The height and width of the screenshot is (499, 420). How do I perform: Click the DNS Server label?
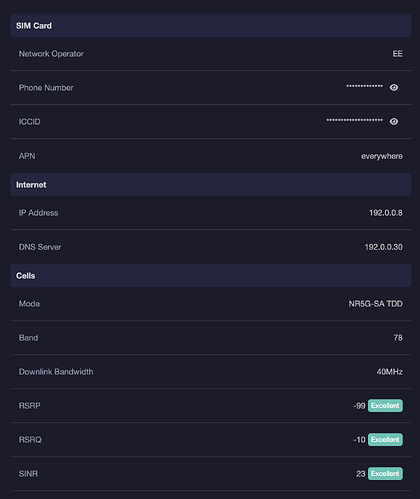coord(40,247)
